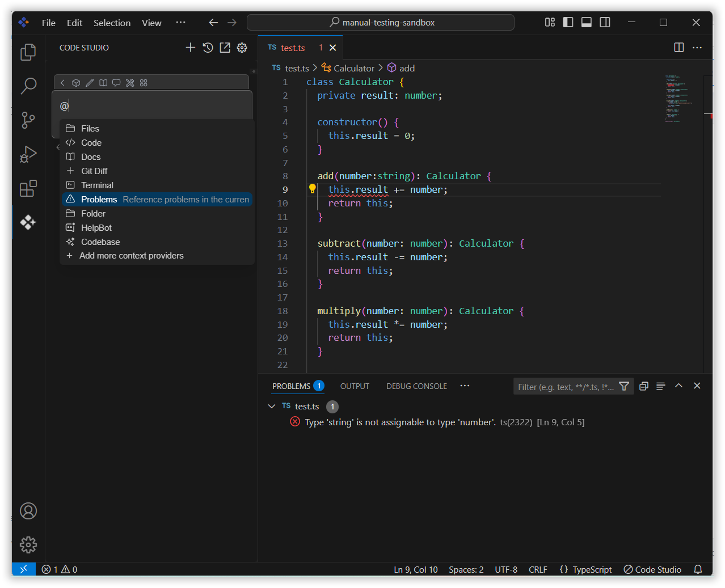Open the Search view in the activity bar

[x=28, y=86]
